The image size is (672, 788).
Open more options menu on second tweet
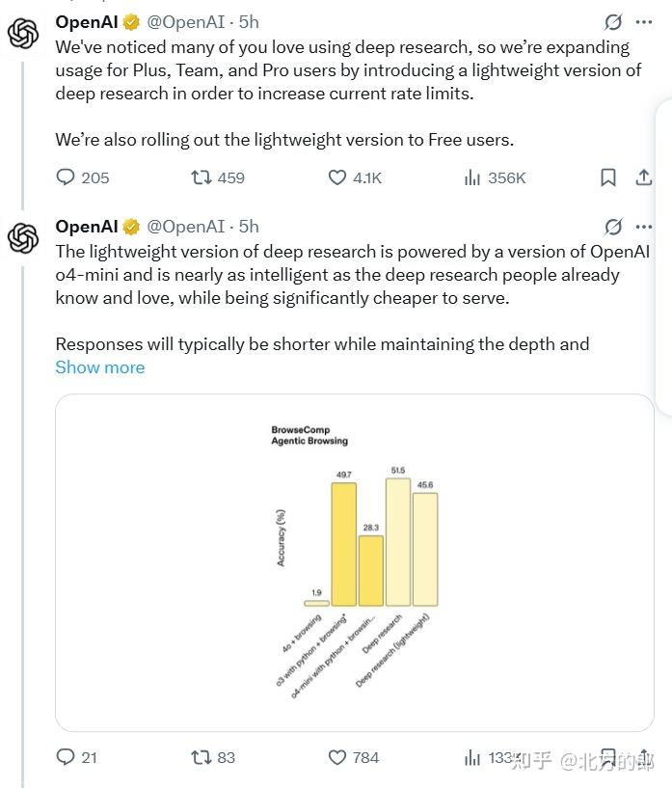point(643,227)
